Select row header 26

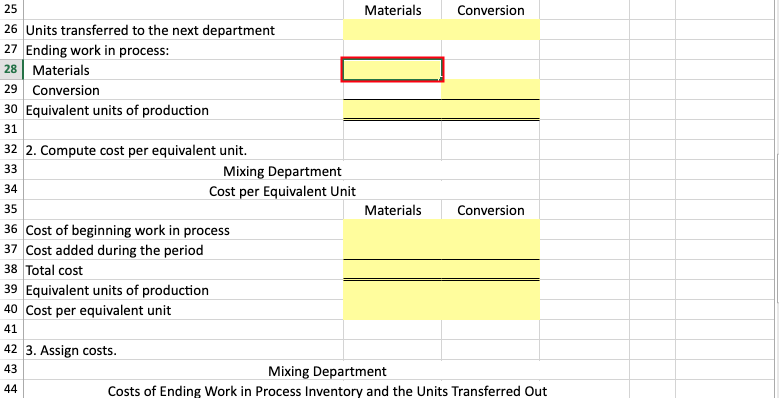11,30
